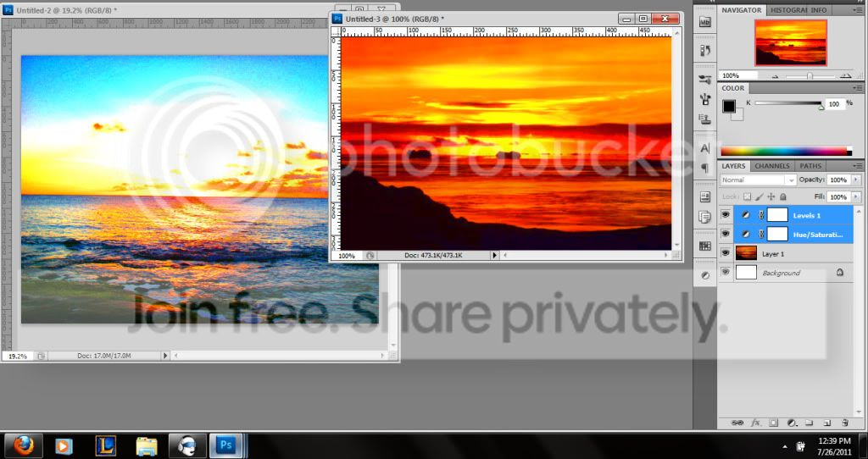Open League of Legends taskbar icon
This screenshot has height=459, width=868.
pyautogui.click(x=105, y=445)
